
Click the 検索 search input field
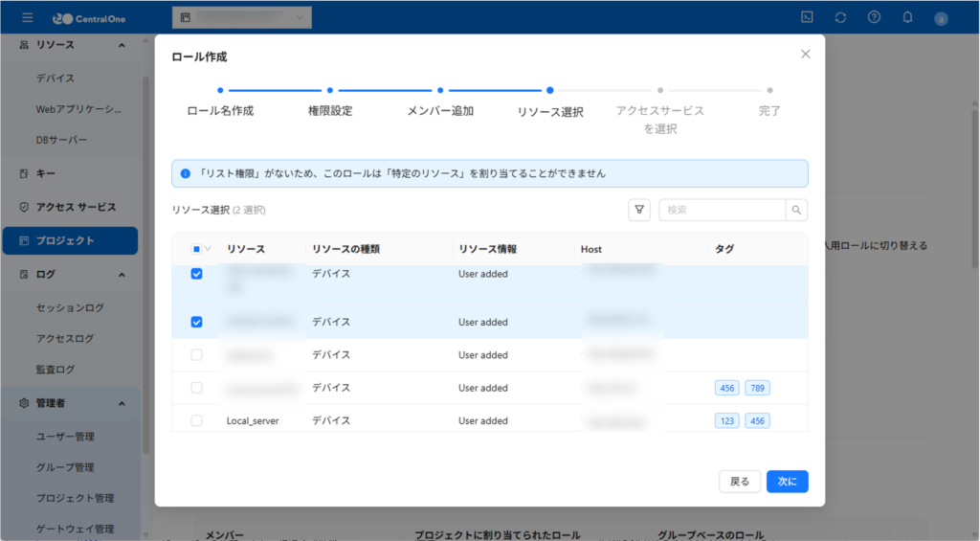[x=722, y=210]
